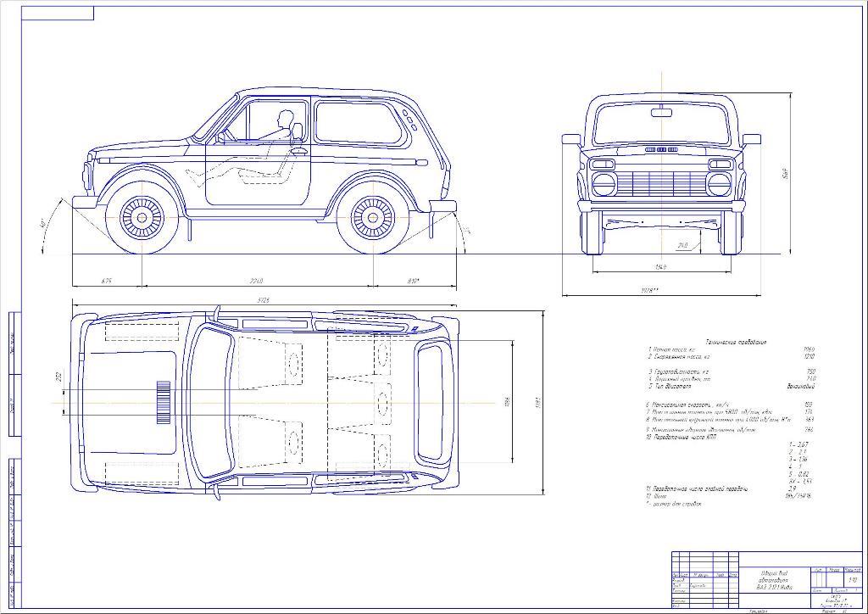Select the left round headlight in front view
Screen dimensions: 868x614
point(603,184)
